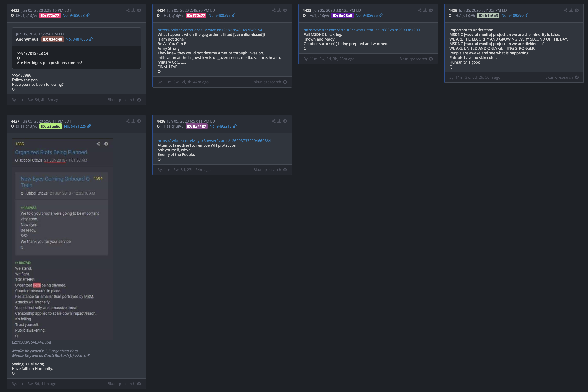
Task: Click download icon on post 4425
Action: coord(425,10)
